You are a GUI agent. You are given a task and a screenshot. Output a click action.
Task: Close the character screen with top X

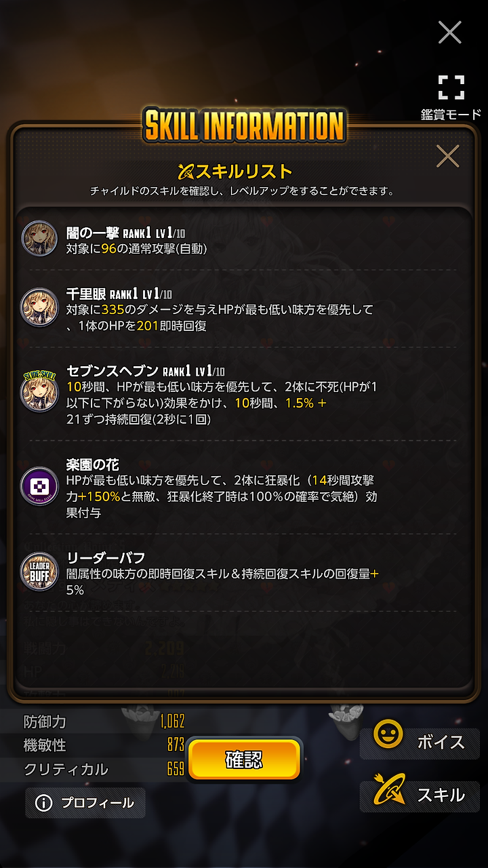coord(449,32)
